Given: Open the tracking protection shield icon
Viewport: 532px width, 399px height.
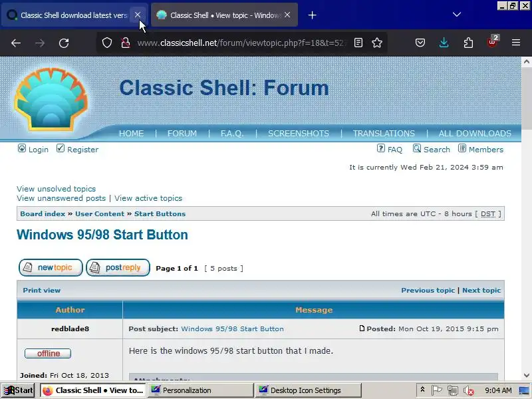Looking at the screenshot, I should tap(107, 43).
